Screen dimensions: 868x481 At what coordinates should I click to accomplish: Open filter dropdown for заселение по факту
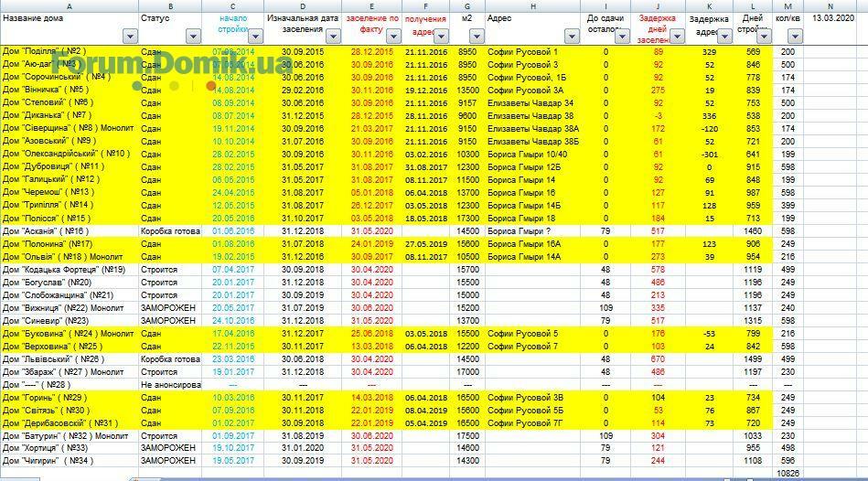pyautogui.click(x=393, y=37)
